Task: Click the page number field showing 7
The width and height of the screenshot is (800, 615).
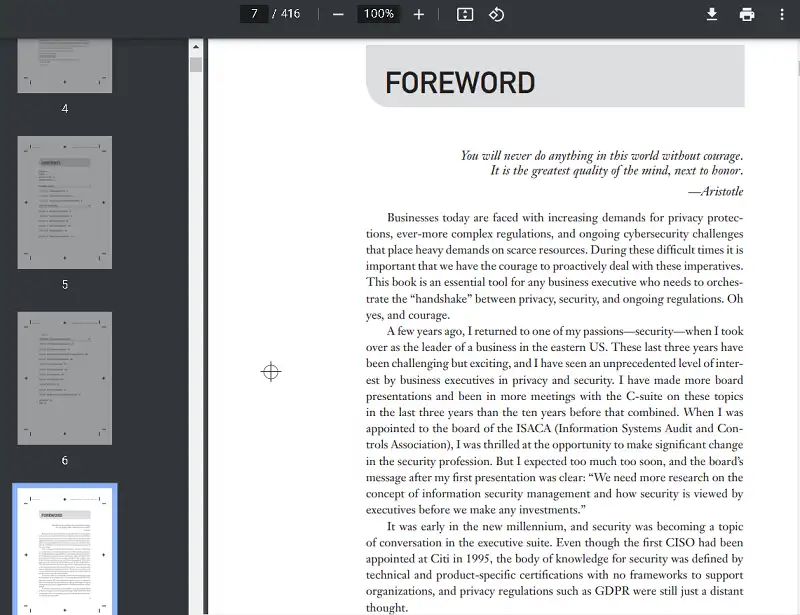Action: click(254, 14)
